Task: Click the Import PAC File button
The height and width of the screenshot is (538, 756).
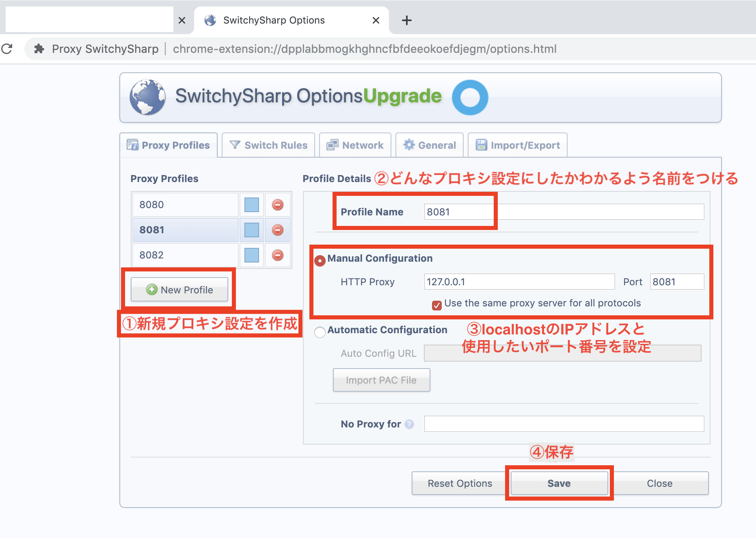Action: (x=381, y=380)
